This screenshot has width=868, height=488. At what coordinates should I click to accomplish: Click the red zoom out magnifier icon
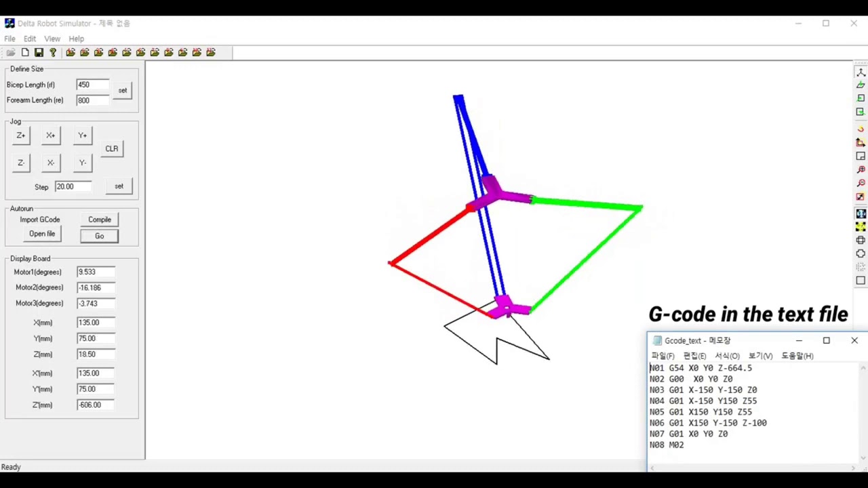coord(861,184)
